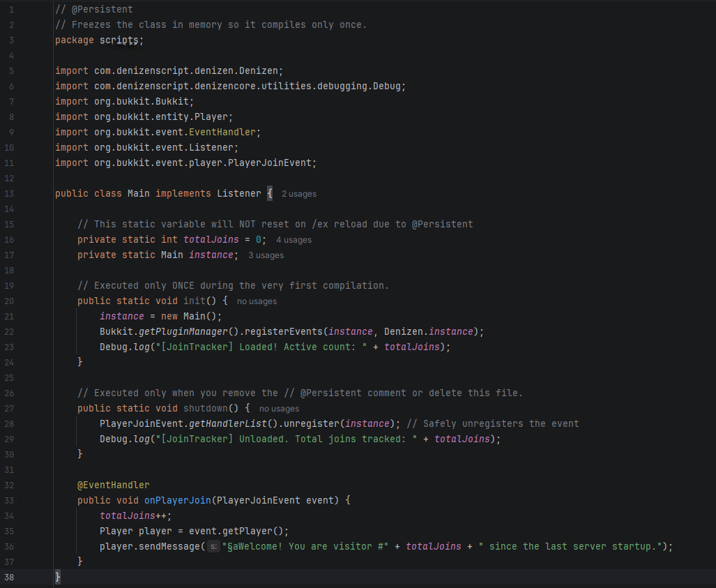Click class name 'Main' in class declaration

tap(138, 194)
